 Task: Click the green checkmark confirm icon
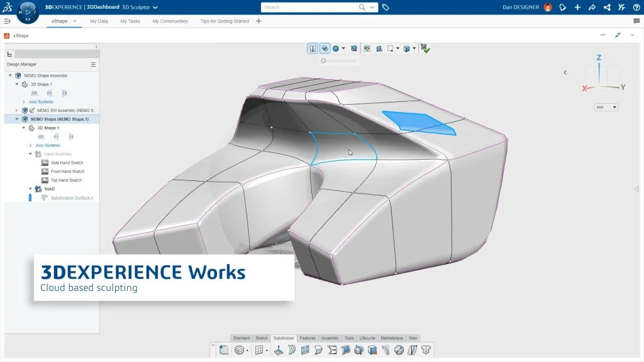(426, 48)
